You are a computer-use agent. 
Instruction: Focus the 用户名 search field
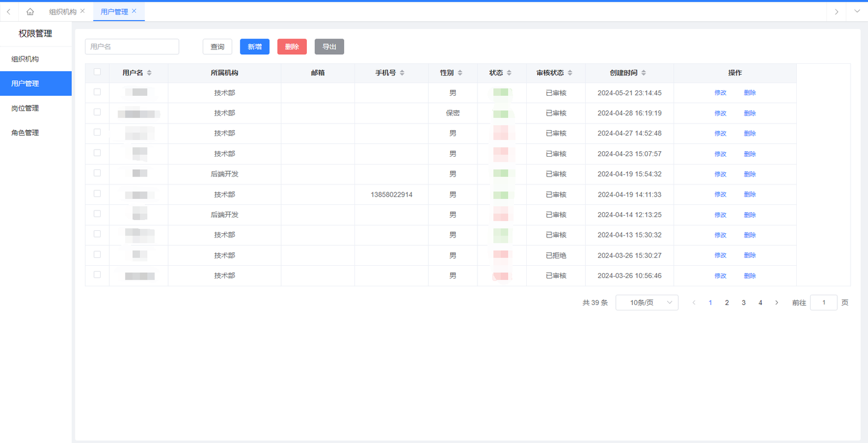pos(132,46)
